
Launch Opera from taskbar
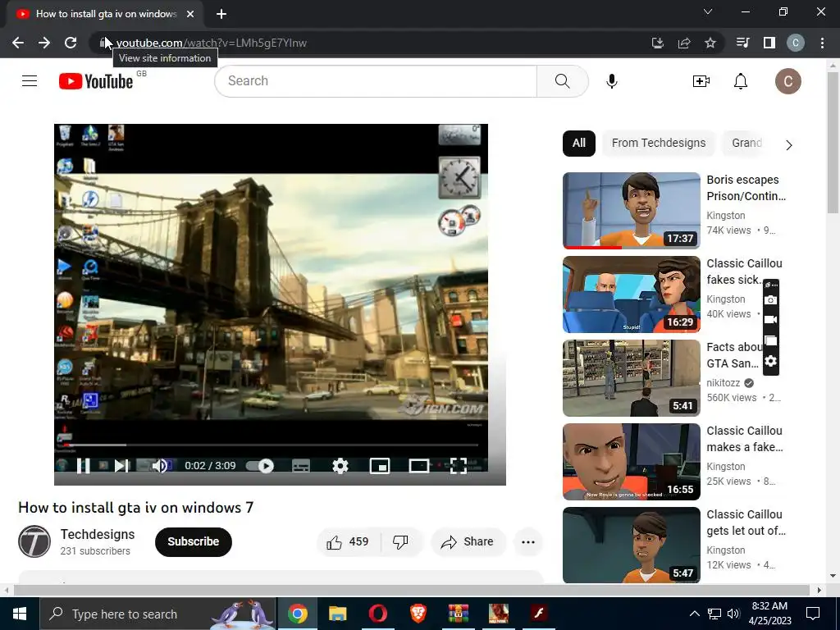tap(377, 614)
